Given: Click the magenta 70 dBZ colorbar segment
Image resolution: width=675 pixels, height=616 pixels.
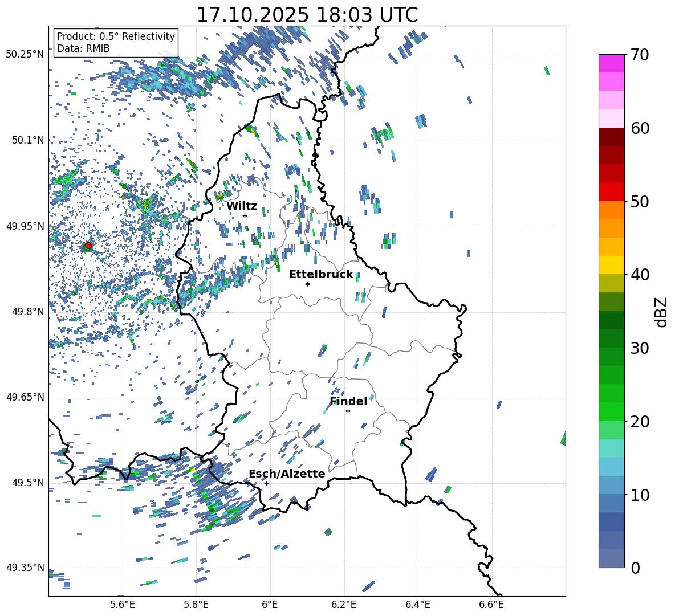Looking at the screenshot, I should pyautogui.click(x=611, y=63).
